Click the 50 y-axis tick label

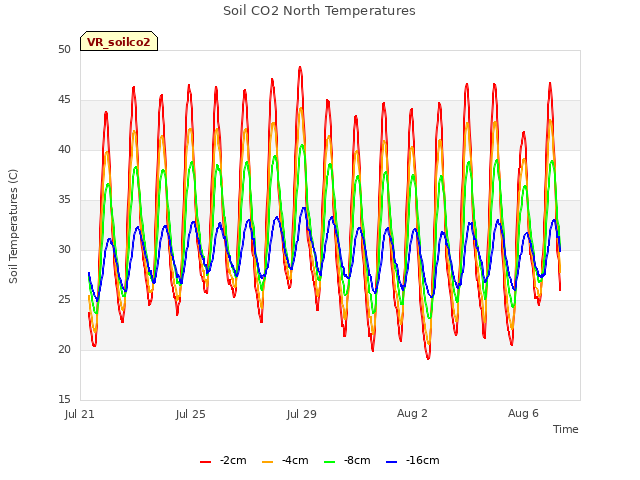point(64,49)
